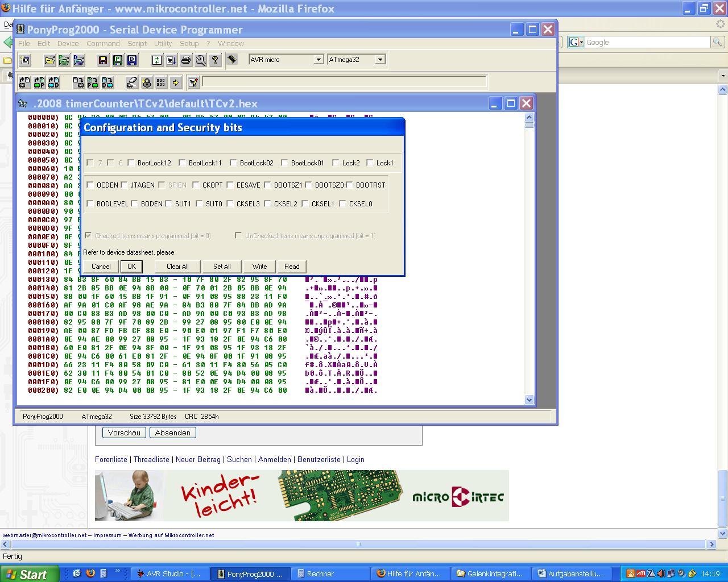Check the BootLock12 checkbox
Viewport: 728px width, 582px height.
pos(131,163)
